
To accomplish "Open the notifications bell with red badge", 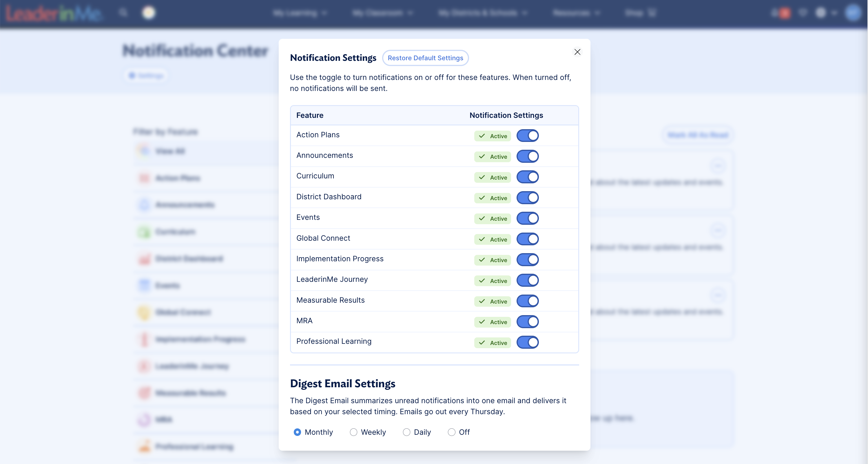I will pos(781,13).
